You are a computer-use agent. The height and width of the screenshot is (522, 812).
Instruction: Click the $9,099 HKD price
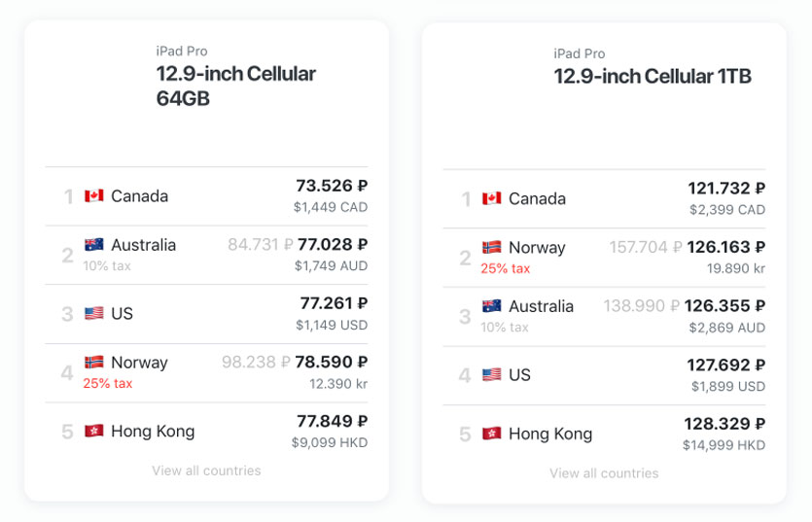click(x=330, y=442)
